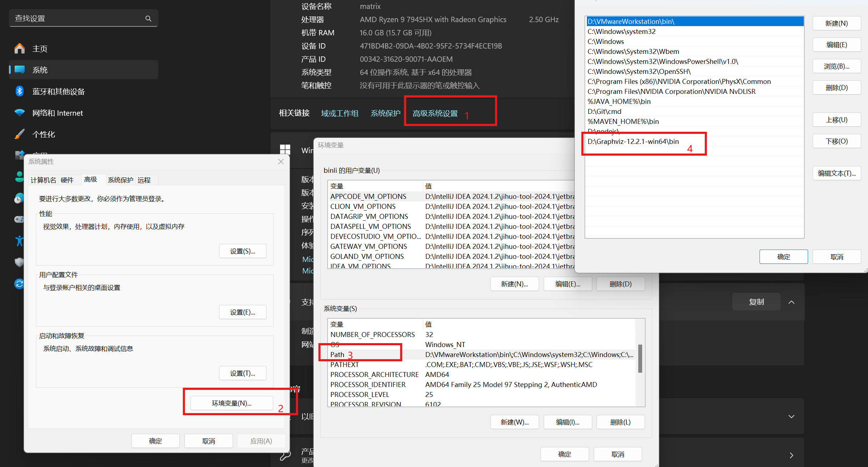Open Bluetooth (蓝牙和其他设备) icon

click(x=20, y=91)
